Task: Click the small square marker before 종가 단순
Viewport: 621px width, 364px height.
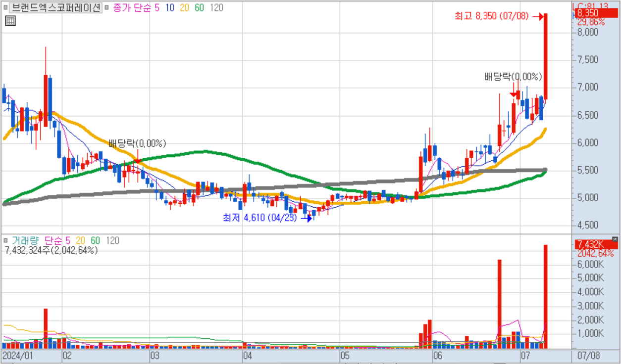Action: click(x=107, y=8)
